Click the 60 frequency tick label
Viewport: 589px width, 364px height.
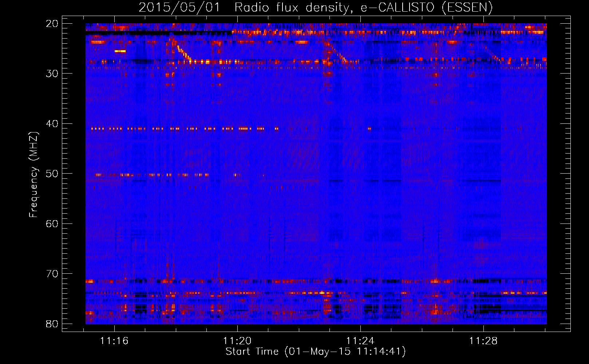click(52, 223)
